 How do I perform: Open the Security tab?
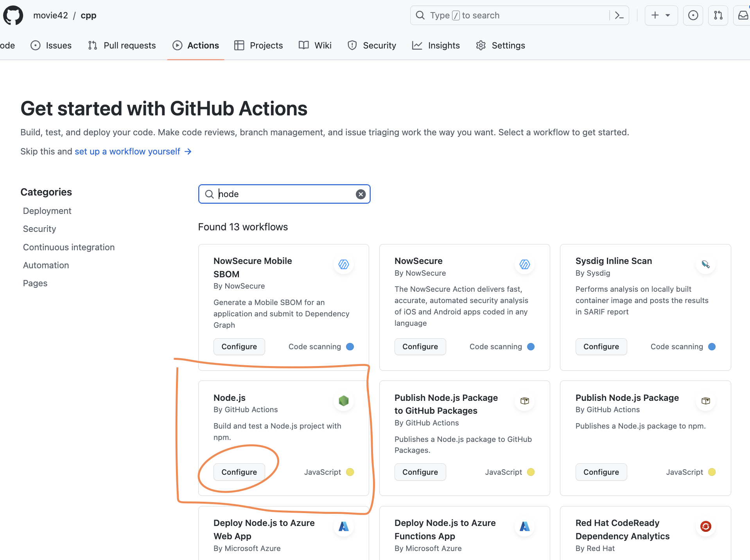[372, 45]
